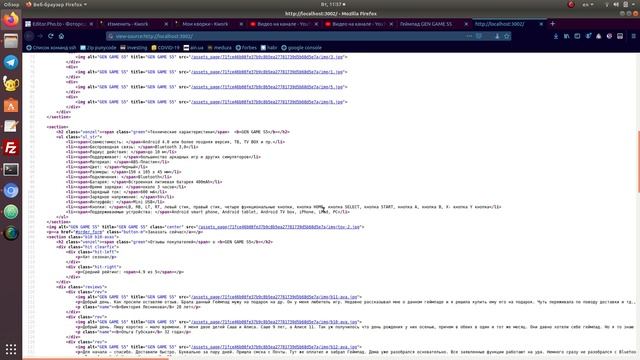The width and height of the screenshot is (640, 360).
Task: Click the Технические характеристики heading line
Action: point(173,132)
